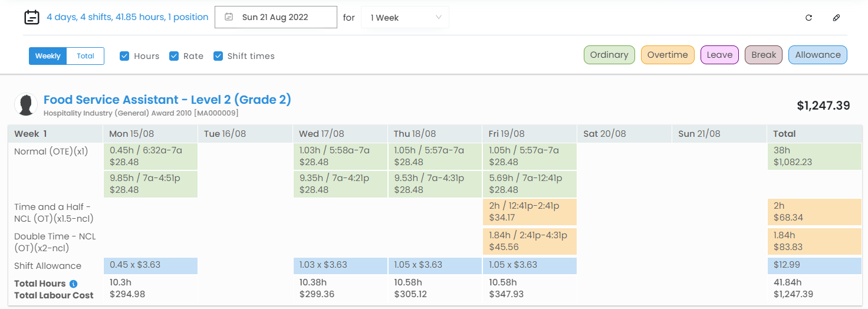Click the blue Allowance legend tag
The image size is (868, 309).
817,55
